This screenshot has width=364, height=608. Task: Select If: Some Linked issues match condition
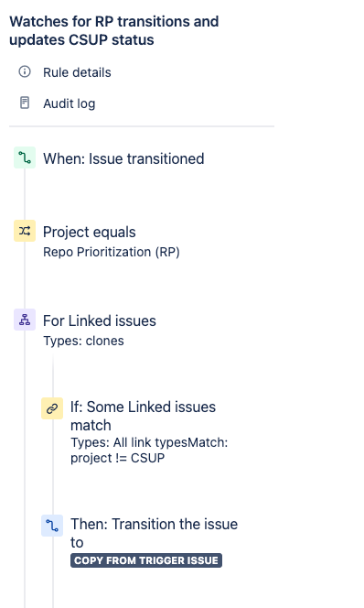pyautogui.click(x=143, y=416)
